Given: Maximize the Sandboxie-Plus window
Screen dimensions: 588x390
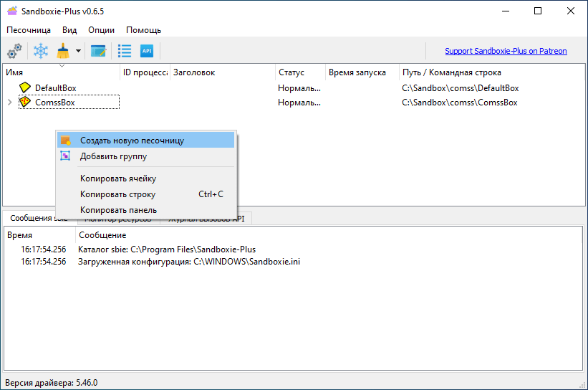Looking at the screenshot, I should tap(538, 11).
